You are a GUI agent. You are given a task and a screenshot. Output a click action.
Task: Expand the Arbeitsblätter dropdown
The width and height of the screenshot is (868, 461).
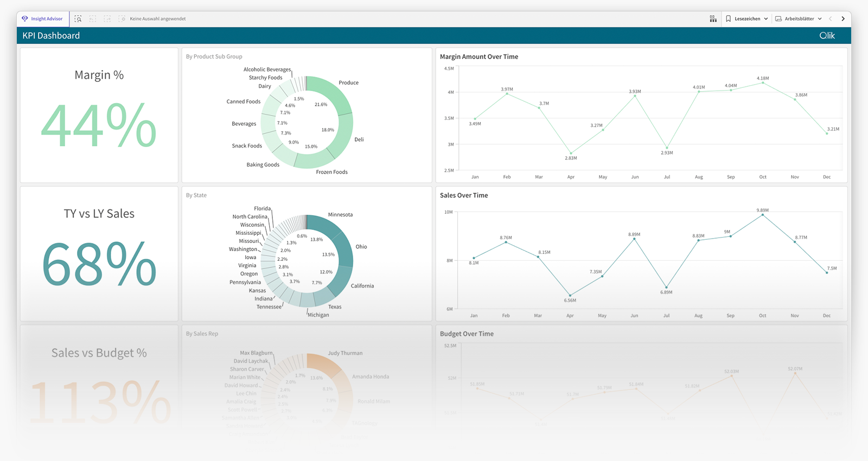click(x=799, y=19)
